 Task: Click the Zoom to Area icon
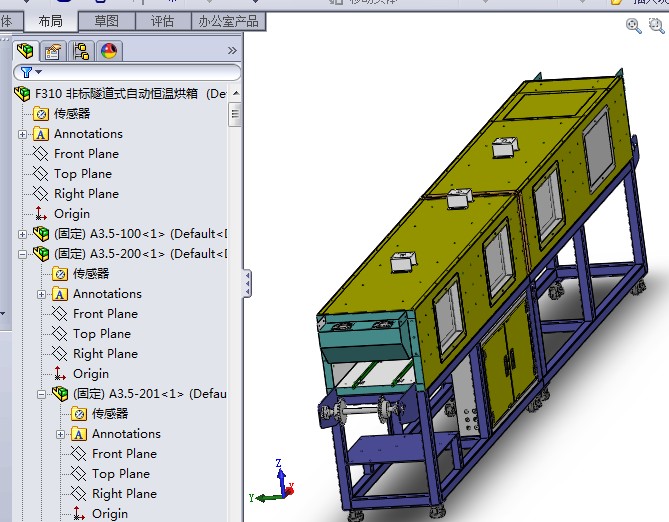[x=657, y=25]
